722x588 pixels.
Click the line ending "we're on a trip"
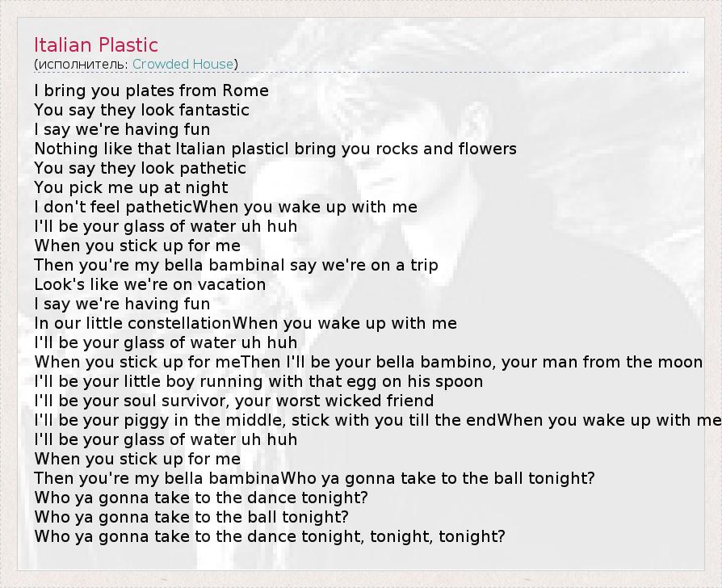pyautogui.click(x=236, y=265)
